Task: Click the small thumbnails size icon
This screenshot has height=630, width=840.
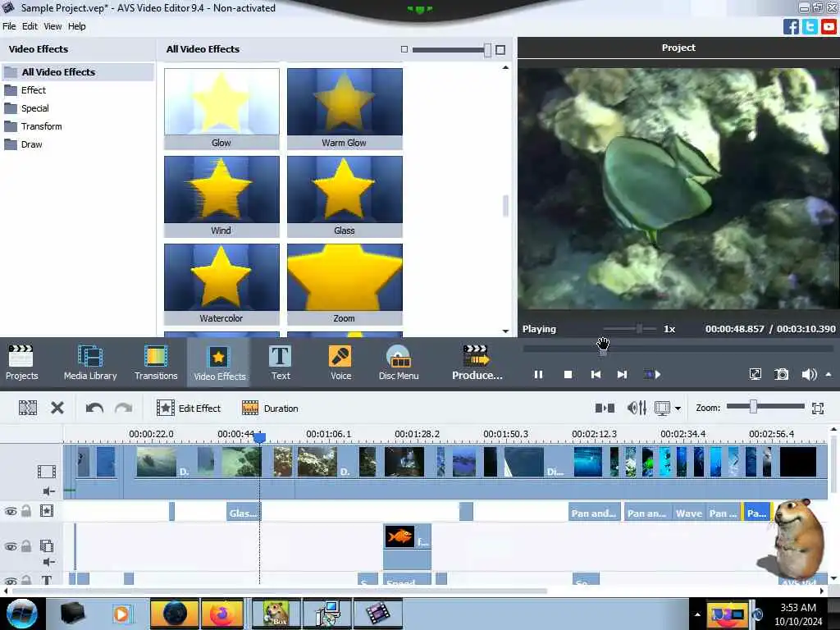Action: (x=404, y=49)
